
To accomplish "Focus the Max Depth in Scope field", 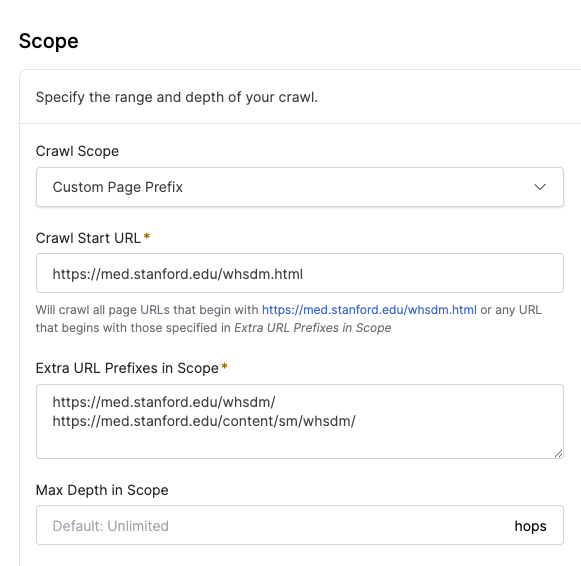I will coord(274,525).
